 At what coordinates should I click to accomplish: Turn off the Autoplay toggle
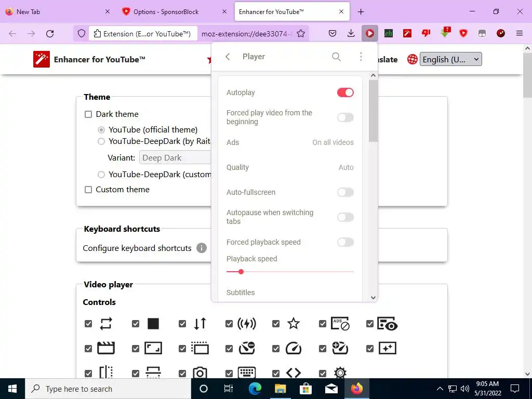(x=345, y=92)
